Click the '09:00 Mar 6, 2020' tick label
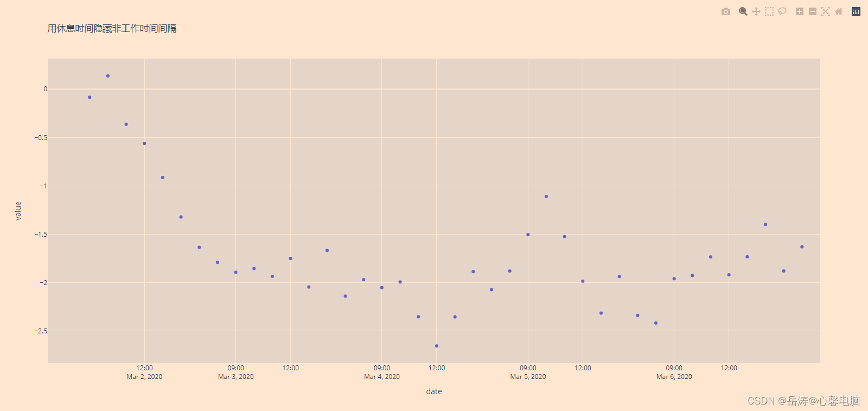Viewport: 868px width, 411px height. (674, 372)
